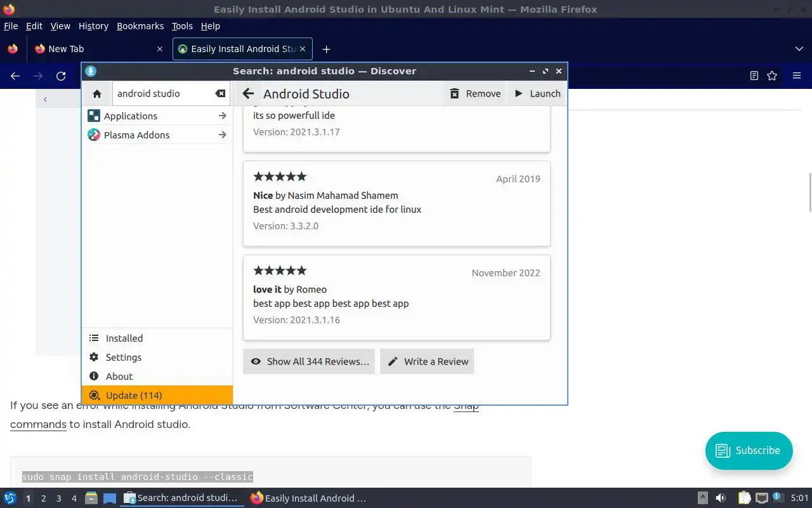Screen dimensions: 812x508
Task: Open the About page in Discover
Action: click(157, 376)
